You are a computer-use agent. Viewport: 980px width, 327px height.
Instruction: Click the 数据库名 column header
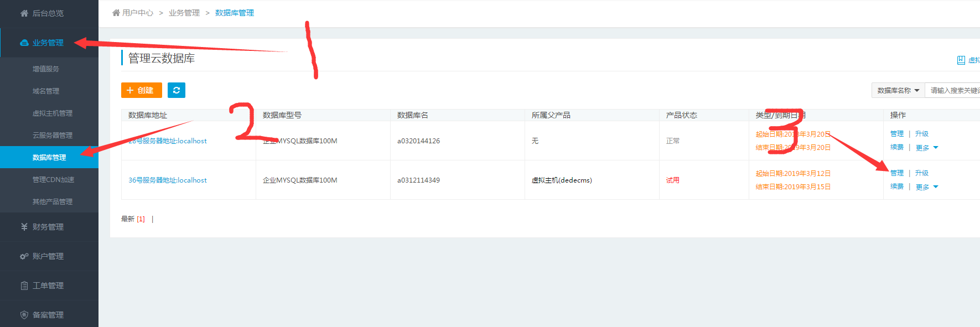(413, 115)
